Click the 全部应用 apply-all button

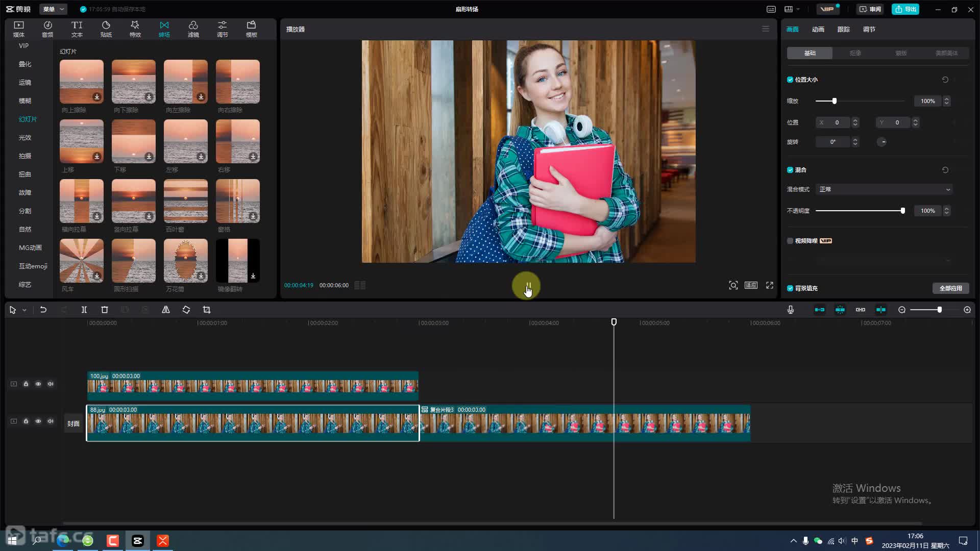coord(951,288)
